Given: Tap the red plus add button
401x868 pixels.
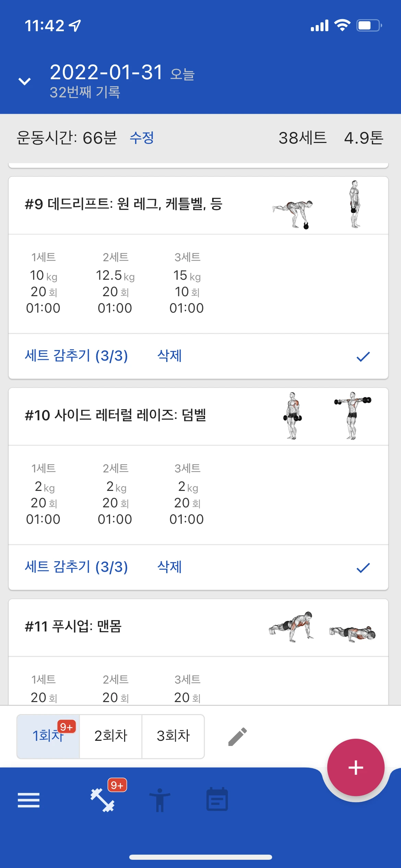Looking at the screenshot, I should pos(356,768).
